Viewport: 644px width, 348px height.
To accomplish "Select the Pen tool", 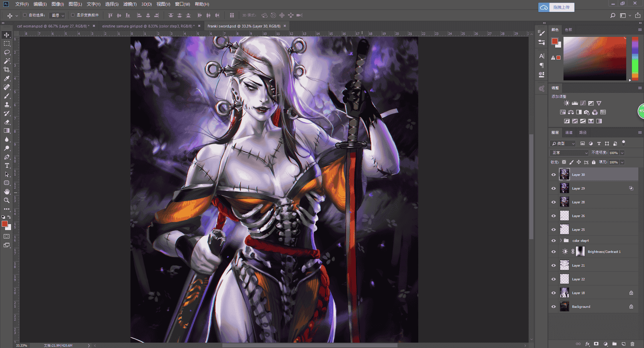I will click(x=7, y=157).
